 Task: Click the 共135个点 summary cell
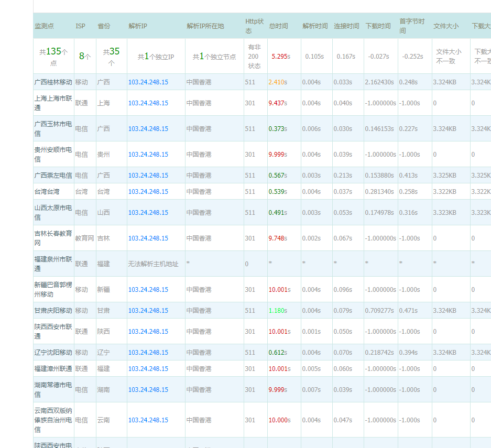[53, 56]
